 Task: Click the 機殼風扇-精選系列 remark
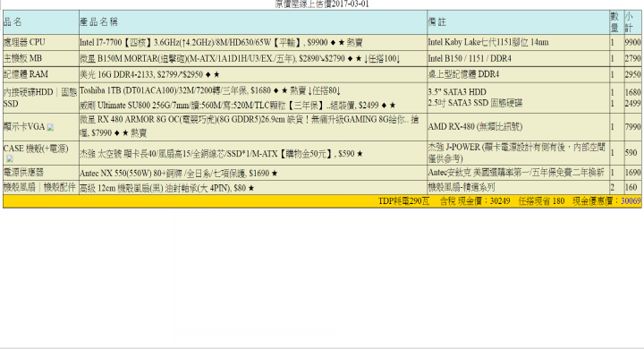coord(462,187)
